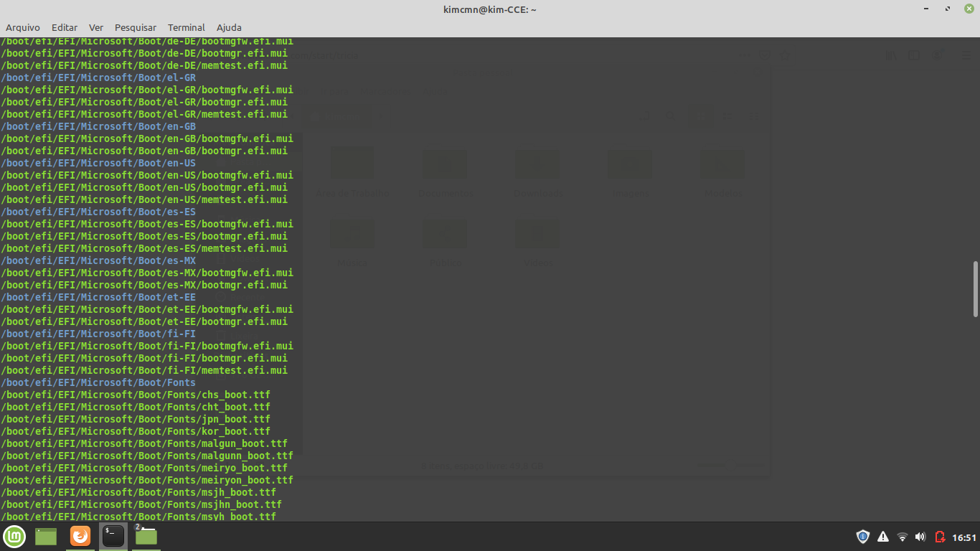
Task: Click the directory line ending Boot/es-ES
Action: pos(98,212)
